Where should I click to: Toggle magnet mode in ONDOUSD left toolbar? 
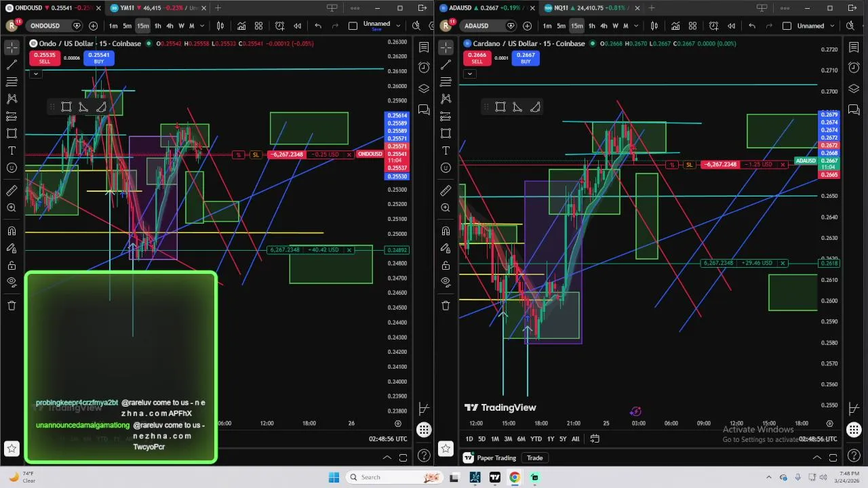click(12, 231)
